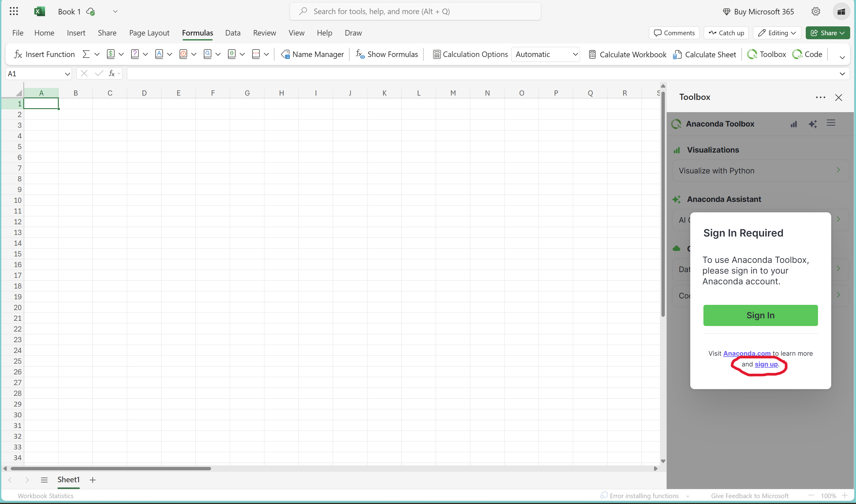Open Name Manager

[x=312, y=54]
